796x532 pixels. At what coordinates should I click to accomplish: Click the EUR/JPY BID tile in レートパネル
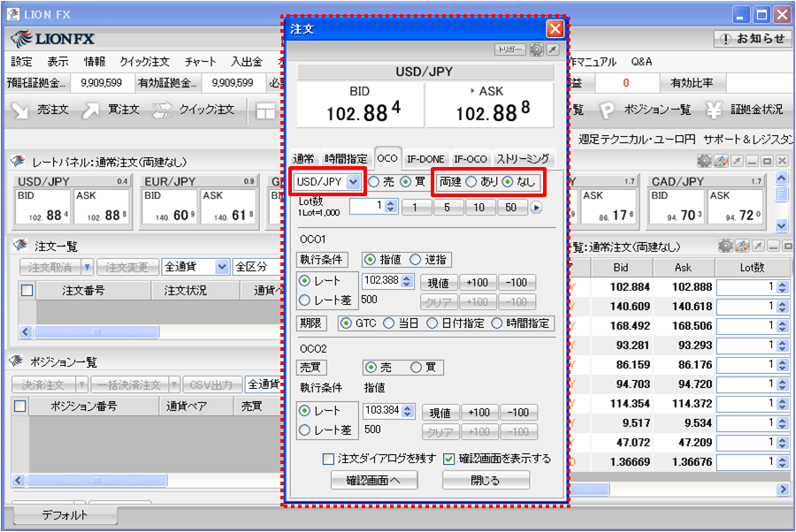coord(170,206)
